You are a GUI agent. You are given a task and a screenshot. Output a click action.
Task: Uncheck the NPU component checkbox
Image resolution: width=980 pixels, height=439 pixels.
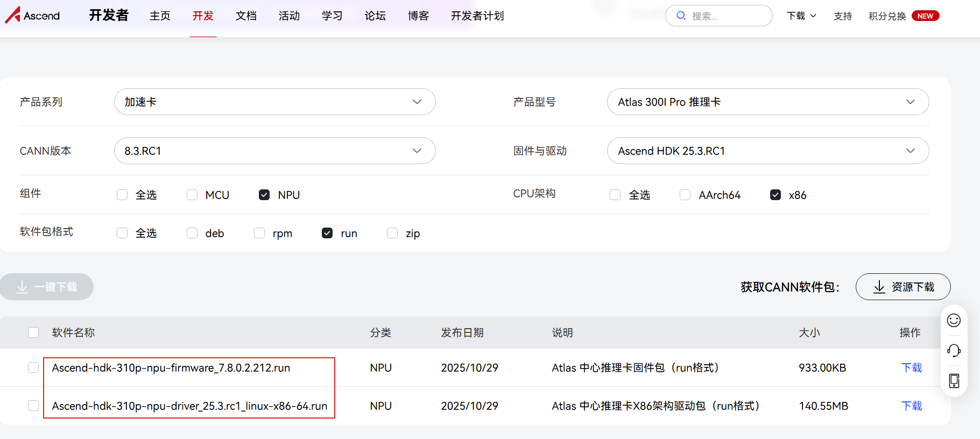click(264, 195)
